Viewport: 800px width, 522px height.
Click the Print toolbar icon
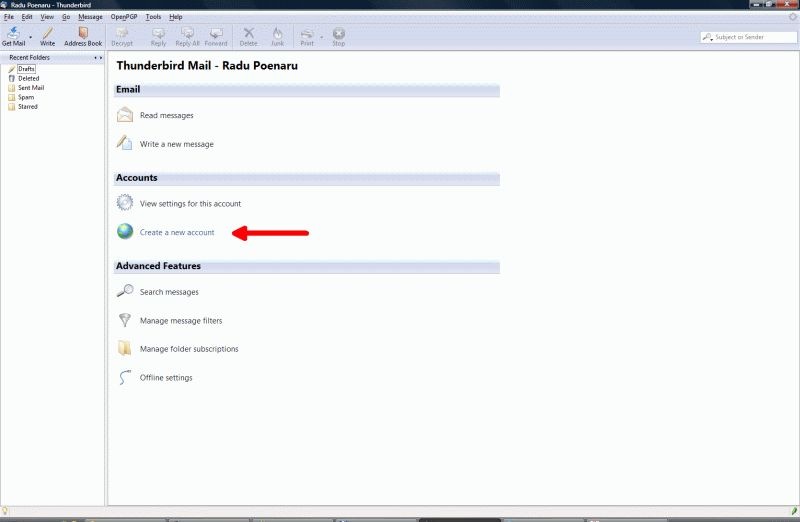pyautogui.click(x=307, y=36)
